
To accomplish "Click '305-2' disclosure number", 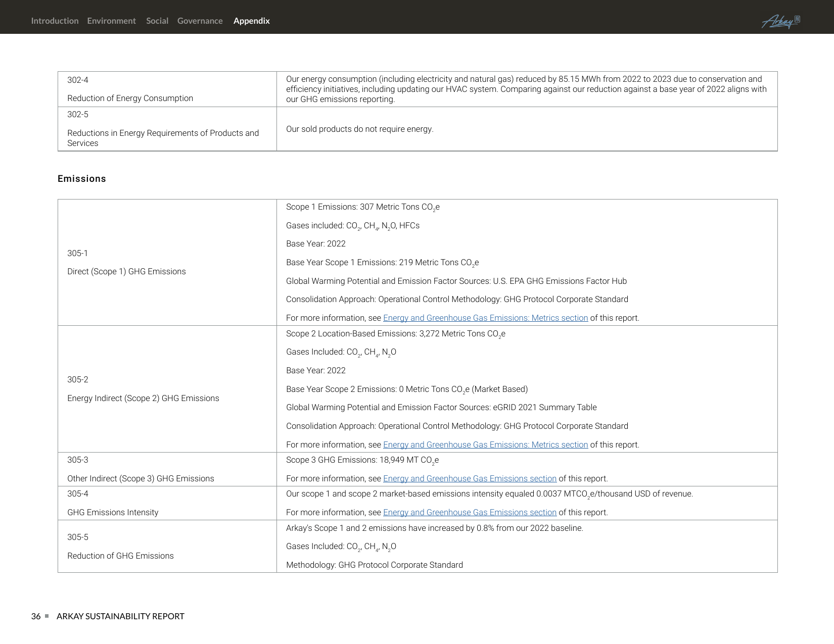I will click(x=78, y=379).
